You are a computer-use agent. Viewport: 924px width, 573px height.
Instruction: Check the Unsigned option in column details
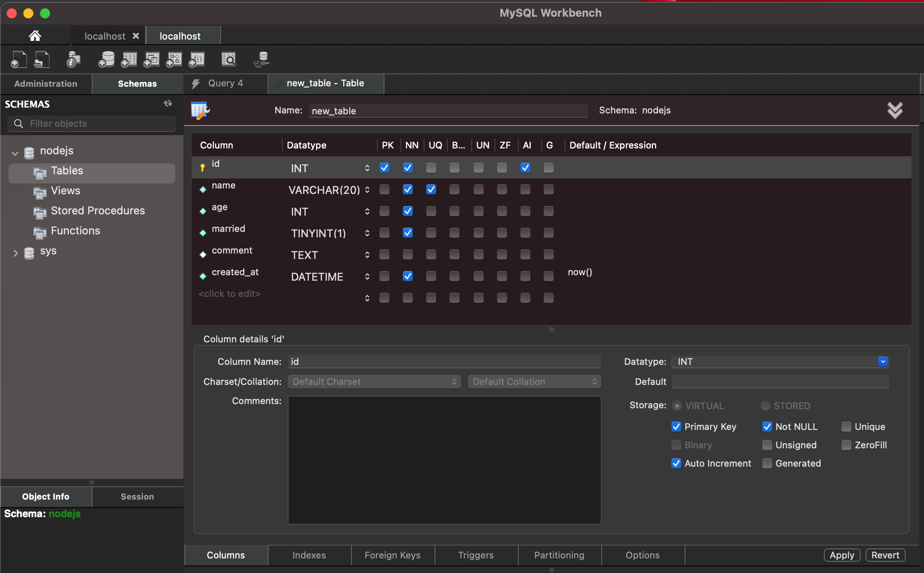coord(767,445)
